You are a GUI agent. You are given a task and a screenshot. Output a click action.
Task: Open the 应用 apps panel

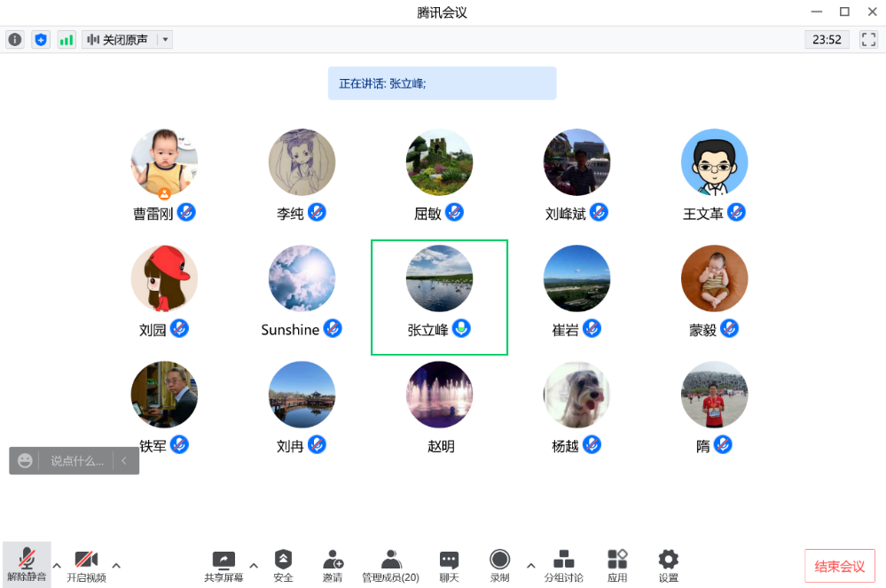tap(617, 566)
